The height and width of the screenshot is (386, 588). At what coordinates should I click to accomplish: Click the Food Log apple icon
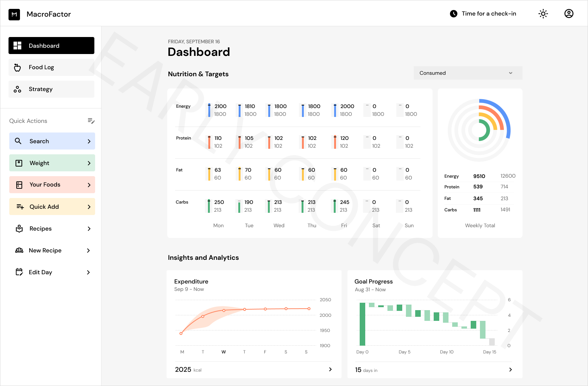tap(17, 67)
